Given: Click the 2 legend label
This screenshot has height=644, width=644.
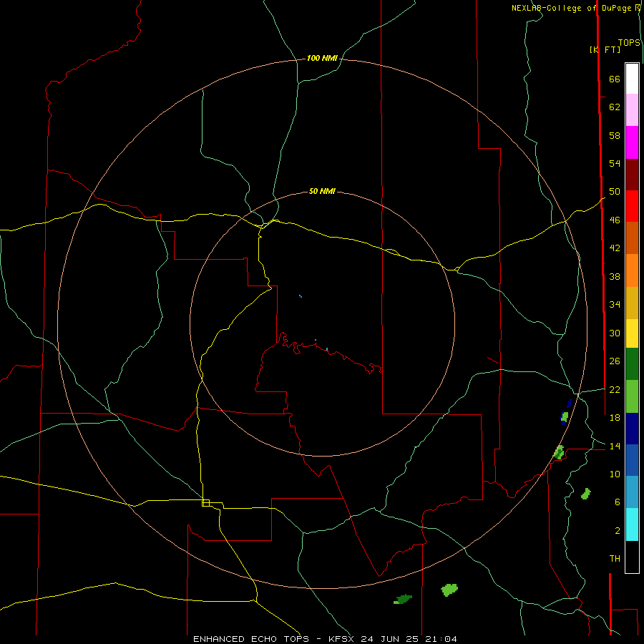Looking at the screenshot, I should (x=618, y=531).
